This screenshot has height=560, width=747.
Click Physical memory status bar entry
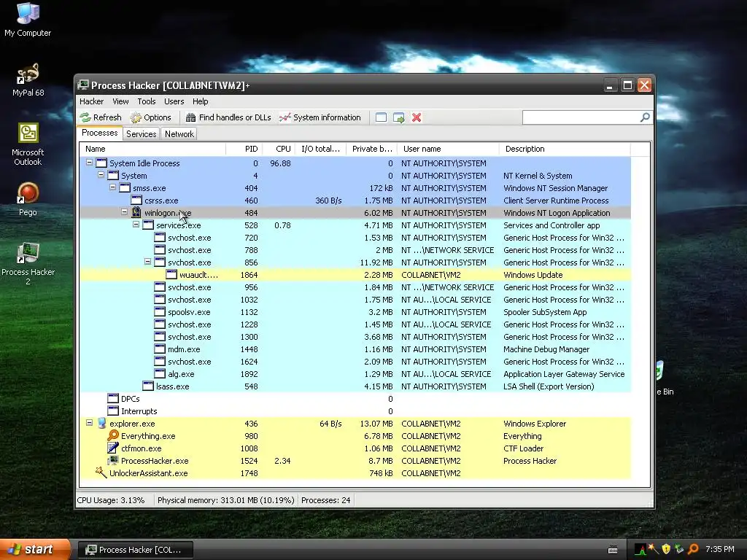(x=226, y=500)
